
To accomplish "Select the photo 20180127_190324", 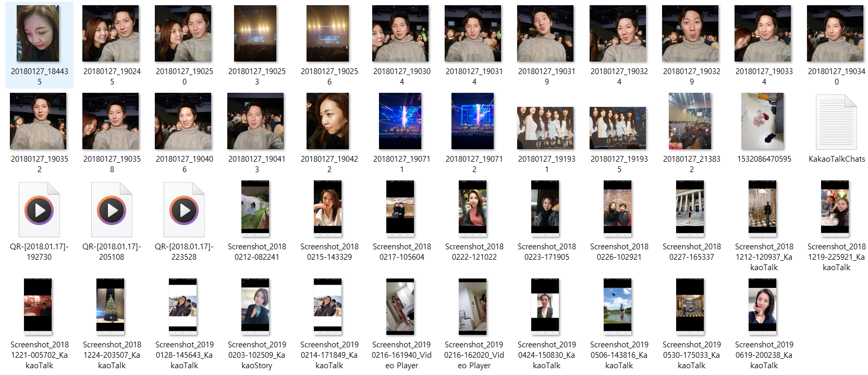I will (618, 33).
